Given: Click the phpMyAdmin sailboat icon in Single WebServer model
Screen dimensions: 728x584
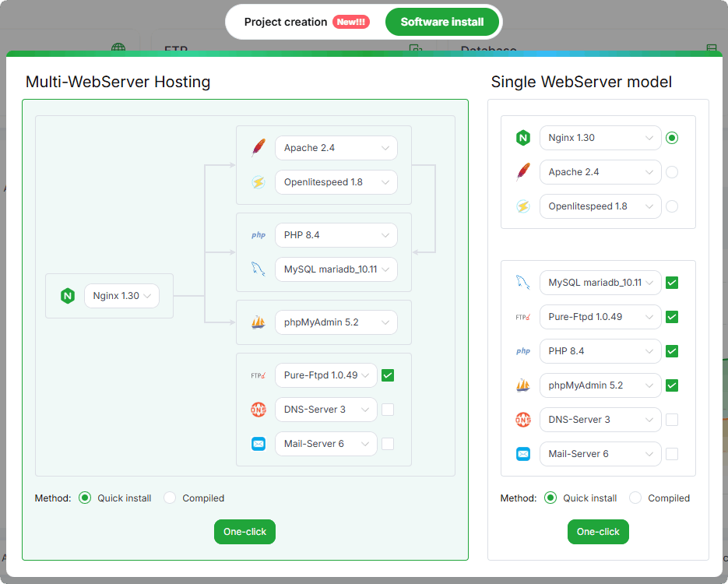Looking at the screenshot, I should (x=523, y=385).
